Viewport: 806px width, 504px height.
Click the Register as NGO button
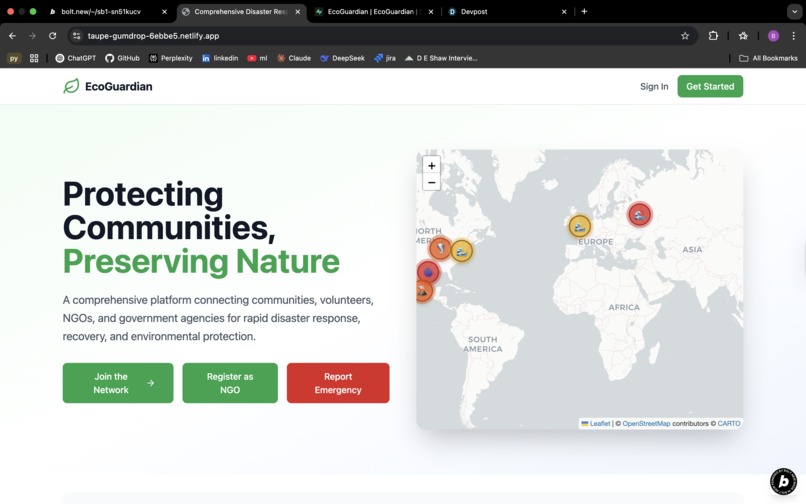coord(230,383)
